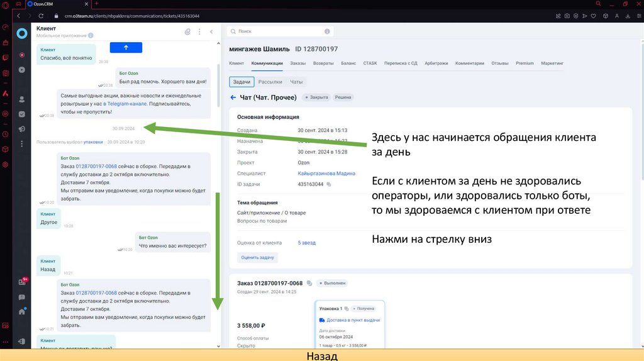
Task: Collapse the chat panel with left chevron
Action: [211, 31]
